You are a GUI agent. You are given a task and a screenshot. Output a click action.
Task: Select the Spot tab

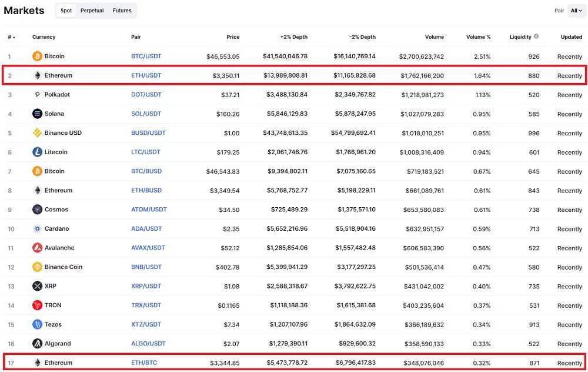click(x=66, y=11)
